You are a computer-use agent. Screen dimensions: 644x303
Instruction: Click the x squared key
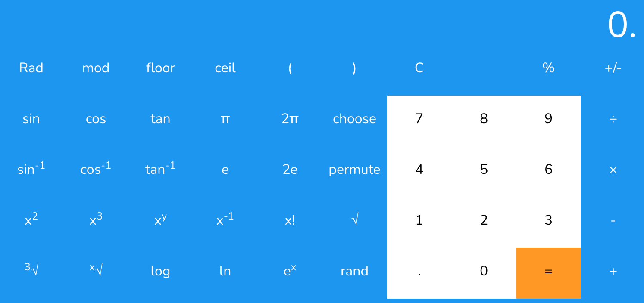click(31, 220)
